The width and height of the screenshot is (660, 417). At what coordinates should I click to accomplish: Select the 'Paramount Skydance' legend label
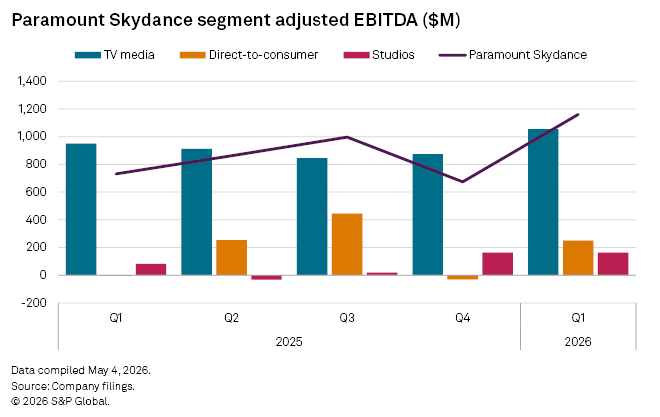pos(528,55)
